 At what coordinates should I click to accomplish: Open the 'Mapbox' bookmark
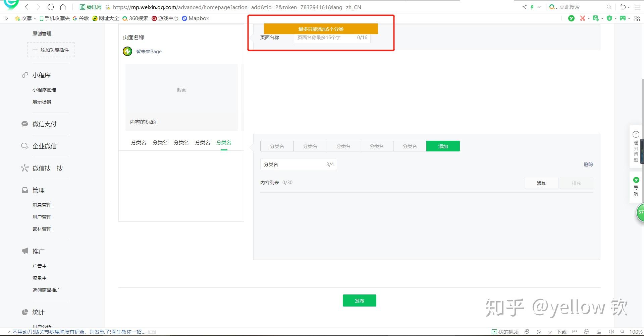coord(195,18)
